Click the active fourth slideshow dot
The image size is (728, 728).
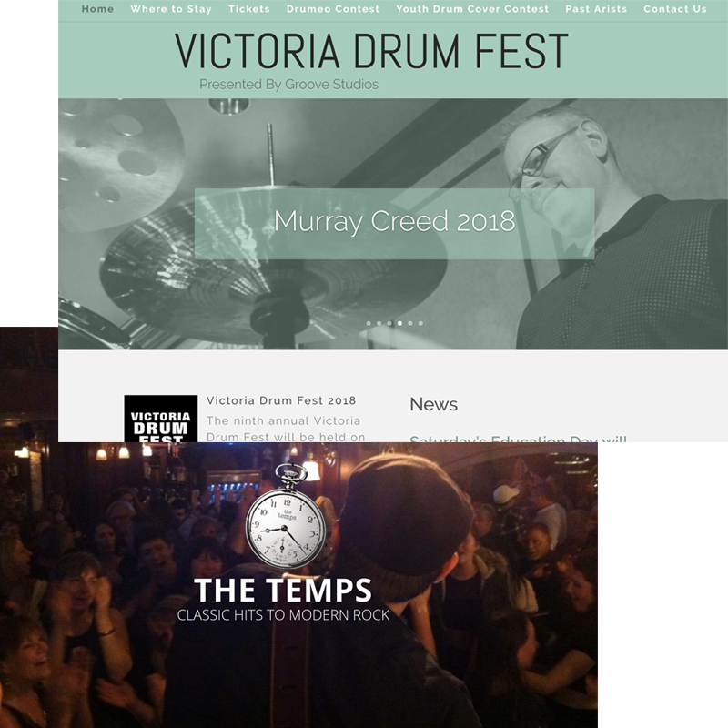tap(399, 323)
